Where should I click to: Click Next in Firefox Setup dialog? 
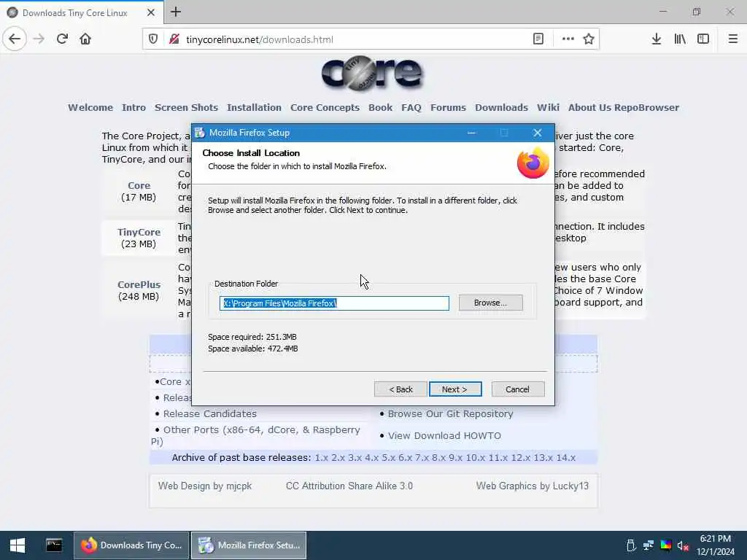(x=455, y=389)
